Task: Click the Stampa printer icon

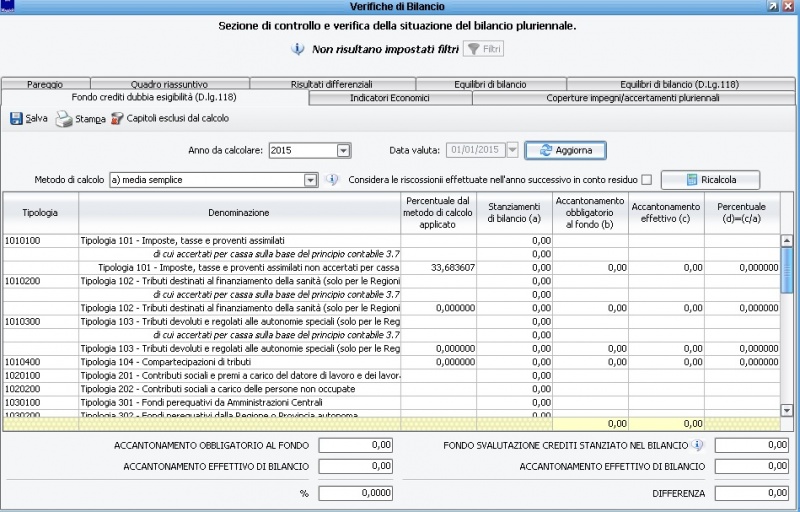Action: pyautogui.click(x=64, y=119)
